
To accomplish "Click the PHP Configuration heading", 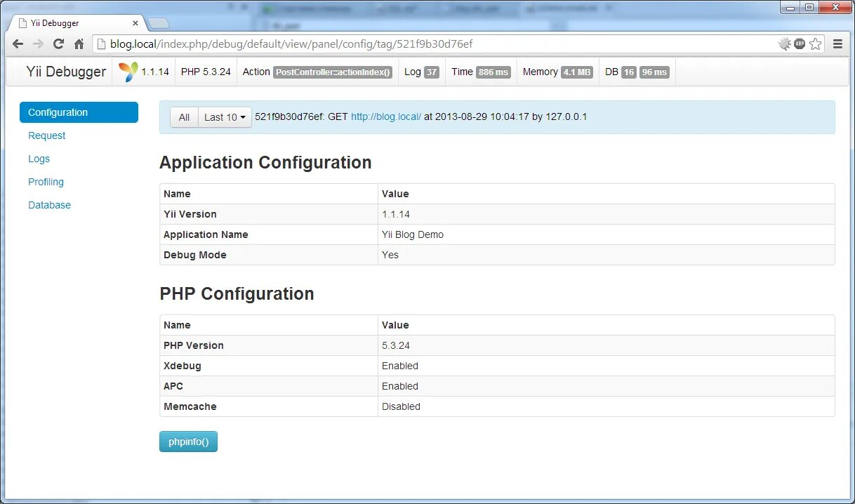I will click(237, 293).
